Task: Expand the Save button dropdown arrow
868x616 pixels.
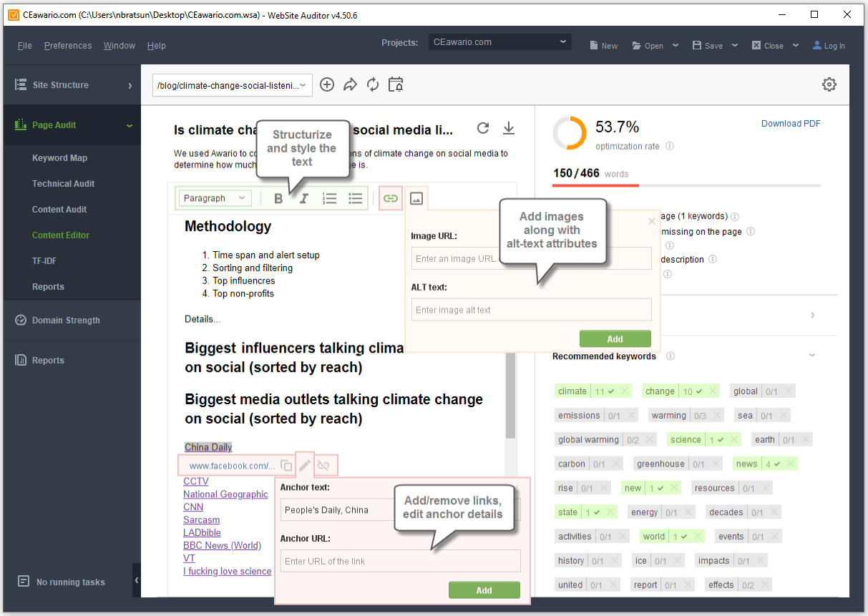Action: coord(735,45)
